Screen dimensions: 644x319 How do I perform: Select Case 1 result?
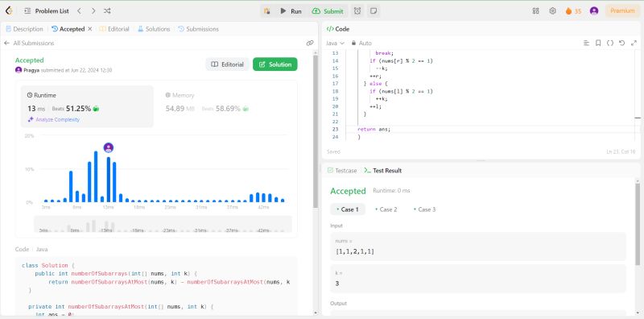pyautogui.click(x=348, y=209)
